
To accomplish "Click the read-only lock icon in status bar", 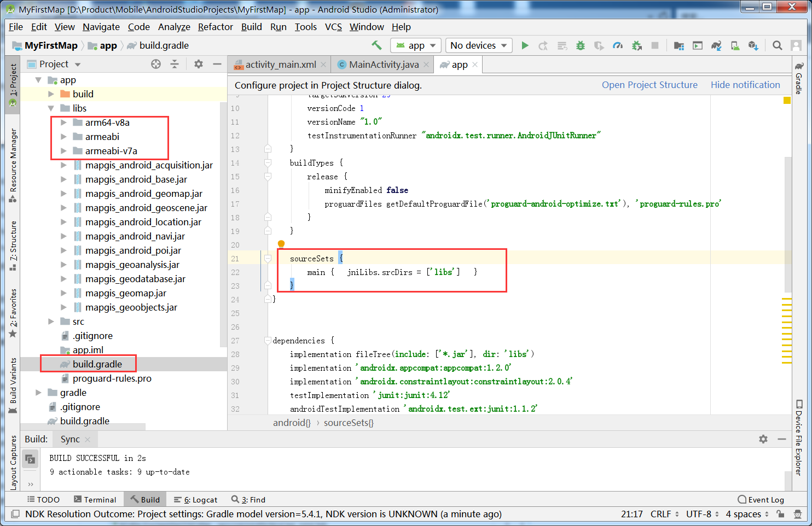I will coord(781,514).
